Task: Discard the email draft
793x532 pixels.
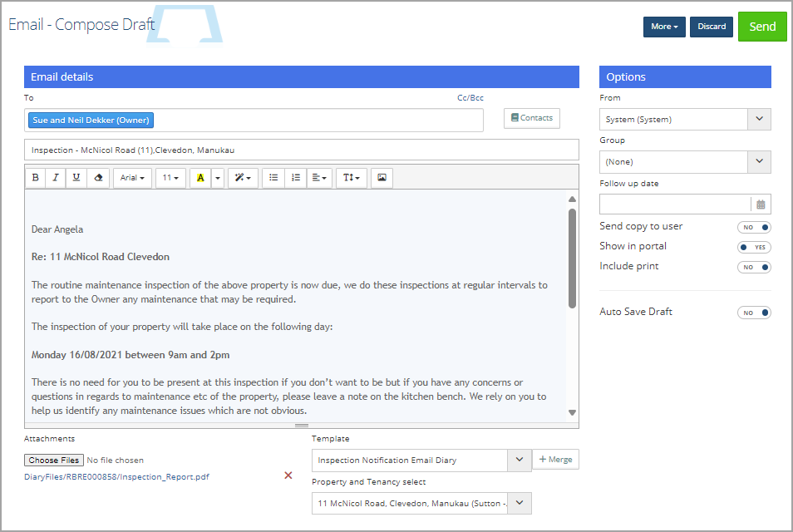Action: 712,27
